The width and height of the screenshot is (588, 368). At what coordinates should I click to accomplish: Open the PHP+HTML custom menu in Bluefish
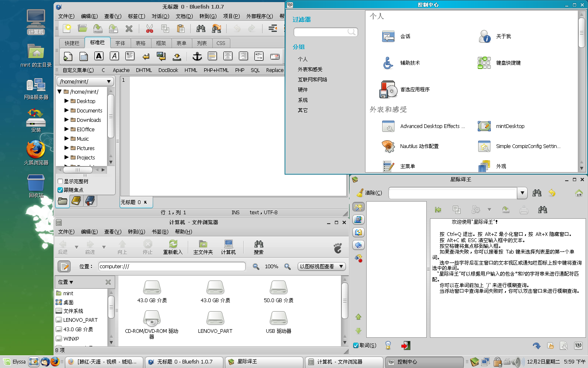tap(216, 70)
